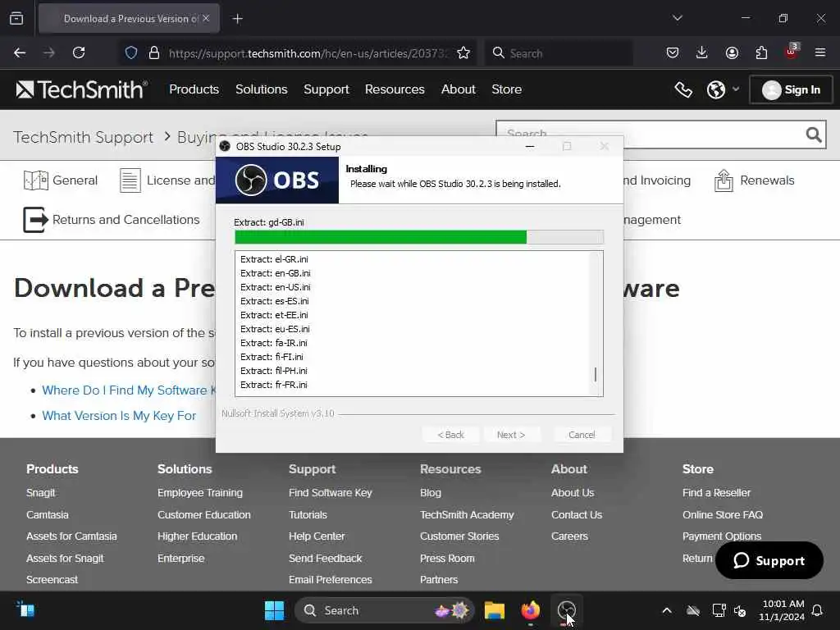Open the extensions puzzle icon
The width and height of the screenshot is (840, 630).
[761, 52]
